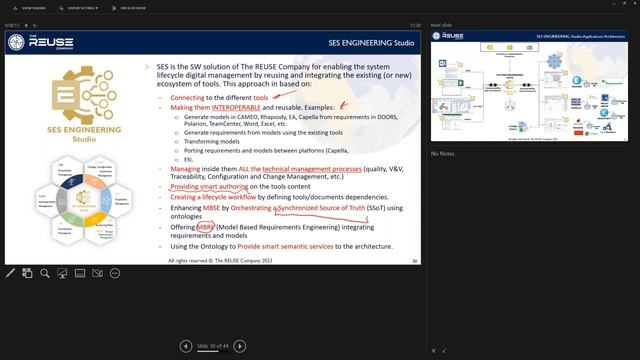The height and width of the screenshot is (360, 640).
Task: Click the Next slide preview thumbnail
Action: (x=529, y=86)
